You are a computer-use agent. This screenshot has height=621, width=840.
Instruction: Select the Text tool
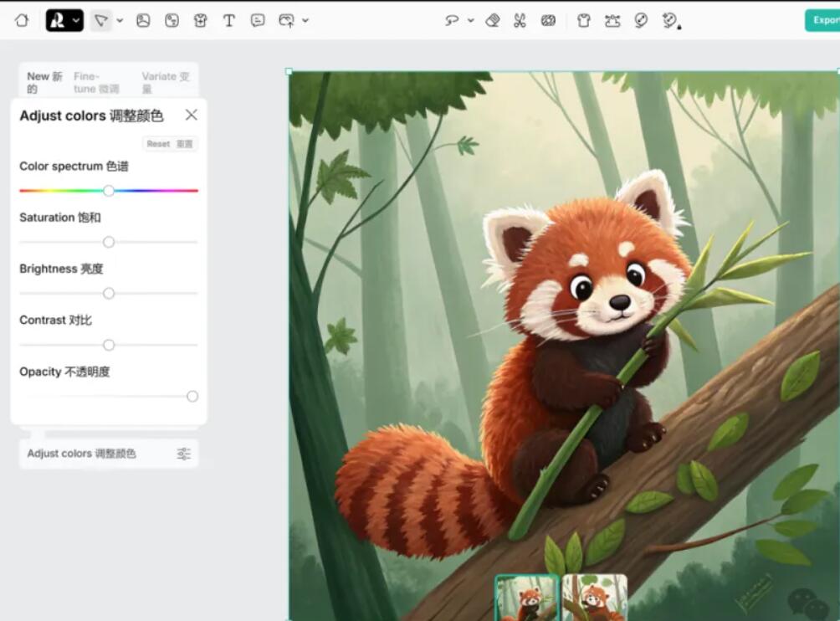pos(228,20)
